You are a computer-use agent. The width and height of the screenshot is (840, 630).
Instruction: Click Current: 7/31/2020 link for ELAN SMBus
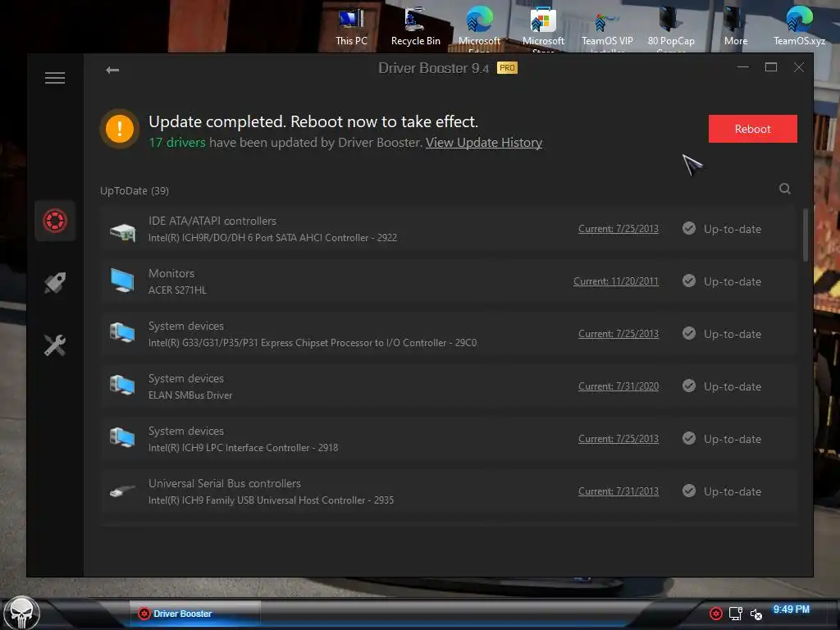point(619,386)
